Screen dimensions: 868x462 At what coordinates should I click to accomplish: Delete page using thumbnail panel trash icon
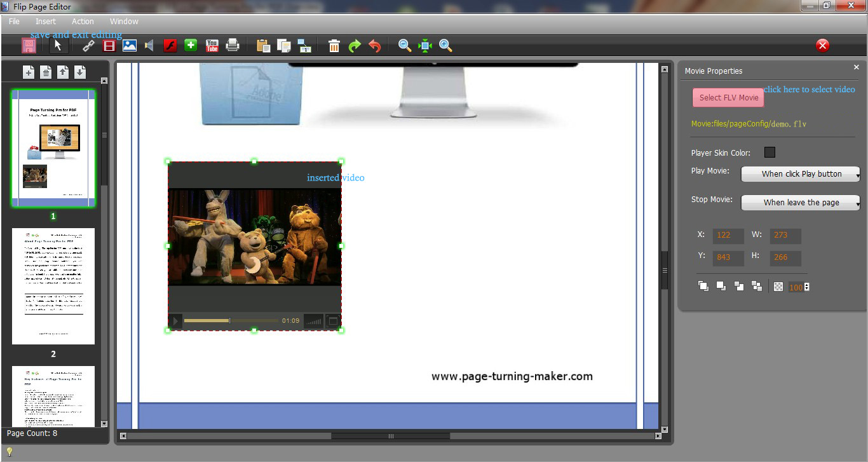tap(46, 72)
